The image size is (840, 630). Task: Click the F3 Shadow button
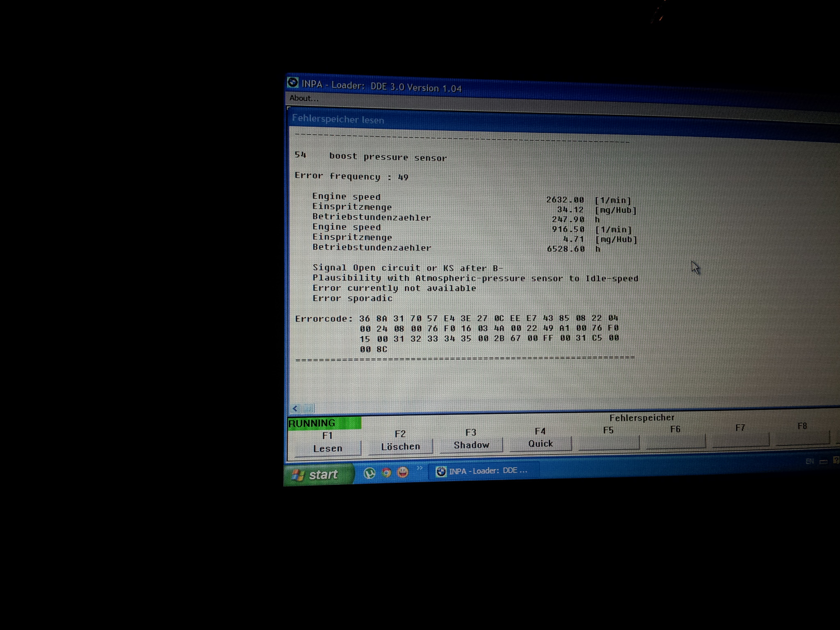tap(471, 445)
